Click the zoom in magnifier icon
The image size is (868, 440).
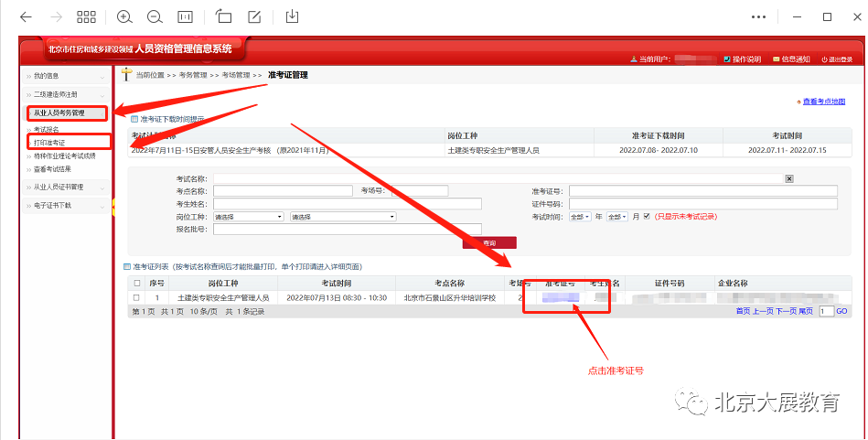click(124, 16)
